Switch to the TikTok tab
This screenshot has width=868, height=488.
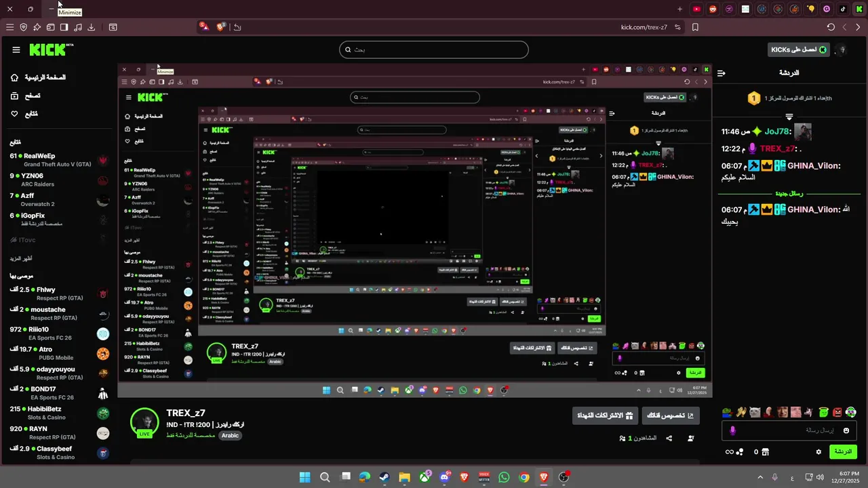[843, 9]
